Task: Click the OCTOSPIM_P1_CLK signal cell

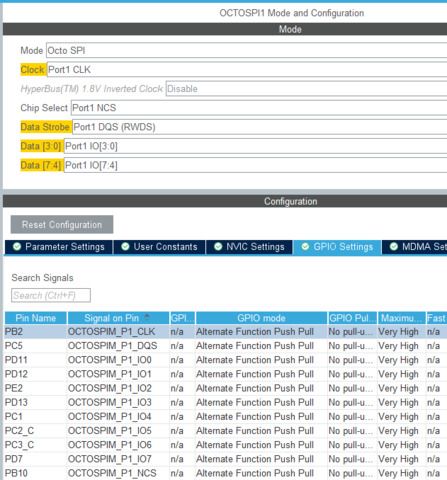Action: (x=118, y=332)
